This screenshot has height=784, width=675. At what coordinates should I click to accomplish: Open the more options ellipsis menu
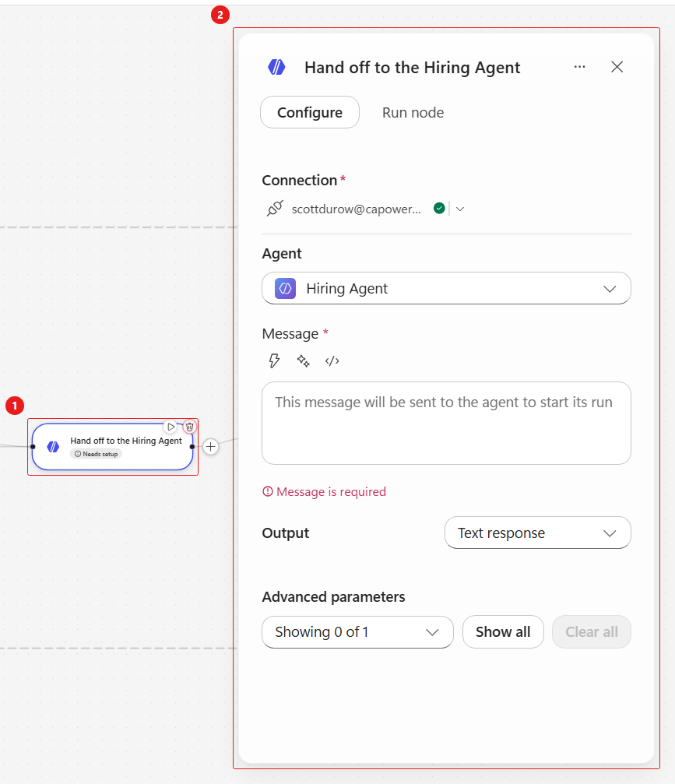(579, 66)
